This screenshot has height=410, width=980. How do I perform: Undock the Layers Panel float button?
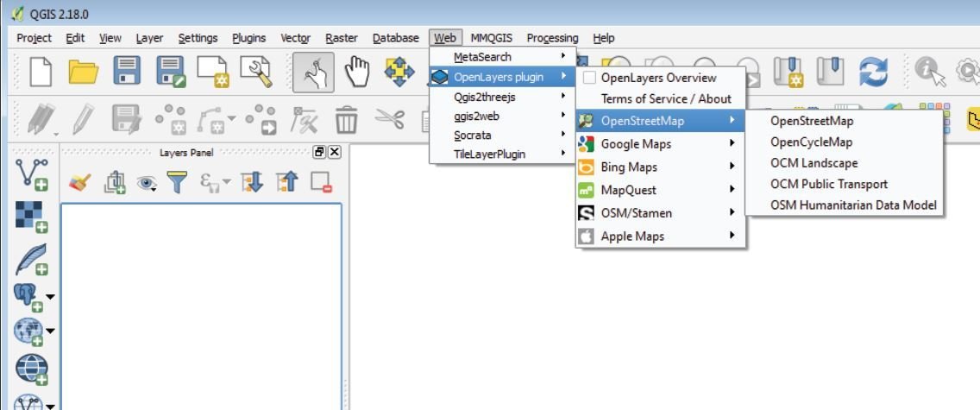(319, 152)
